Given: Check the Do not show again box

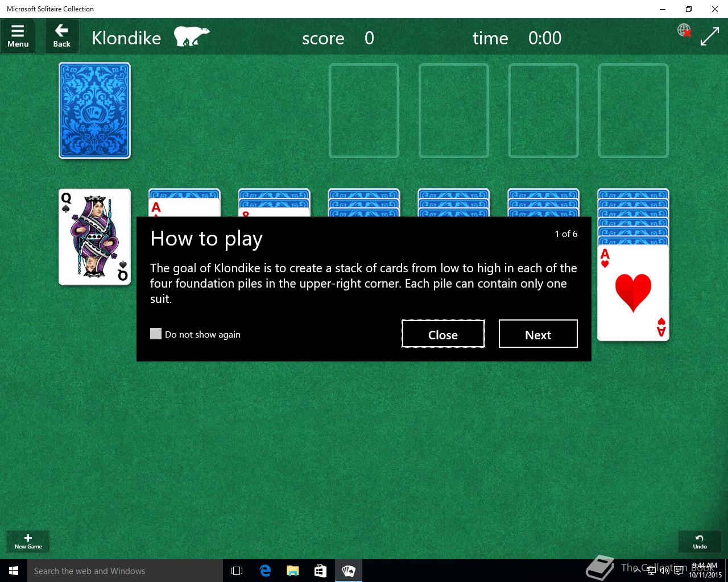Looking at the screenshot, I should point(156,334).
